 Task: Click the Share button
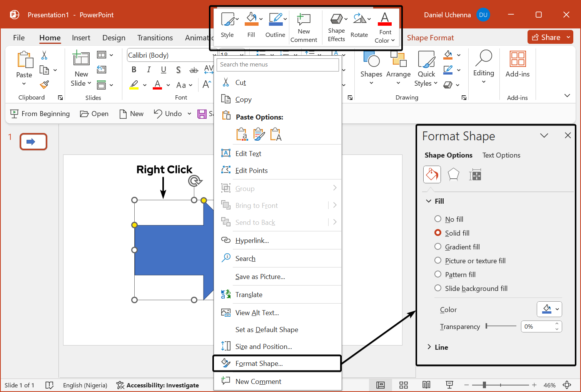click(x=548, y=37)
